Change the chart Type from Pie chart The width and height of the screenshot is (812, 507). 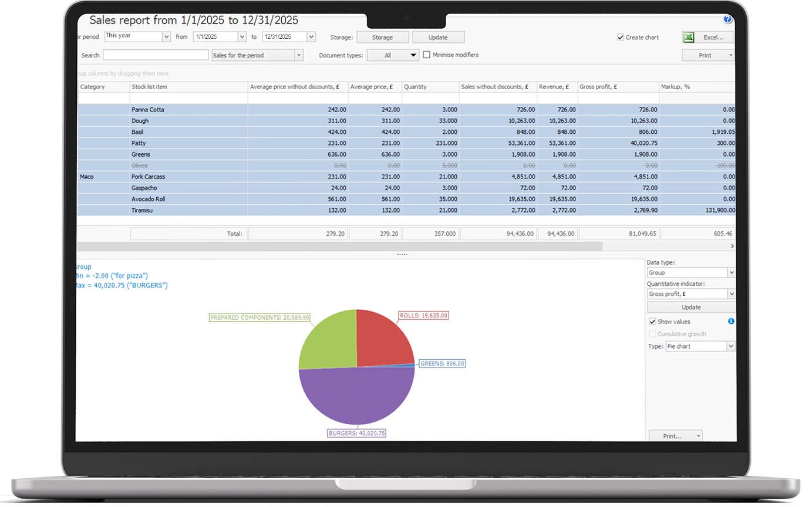pyautogui.click(x=729, y=346)
